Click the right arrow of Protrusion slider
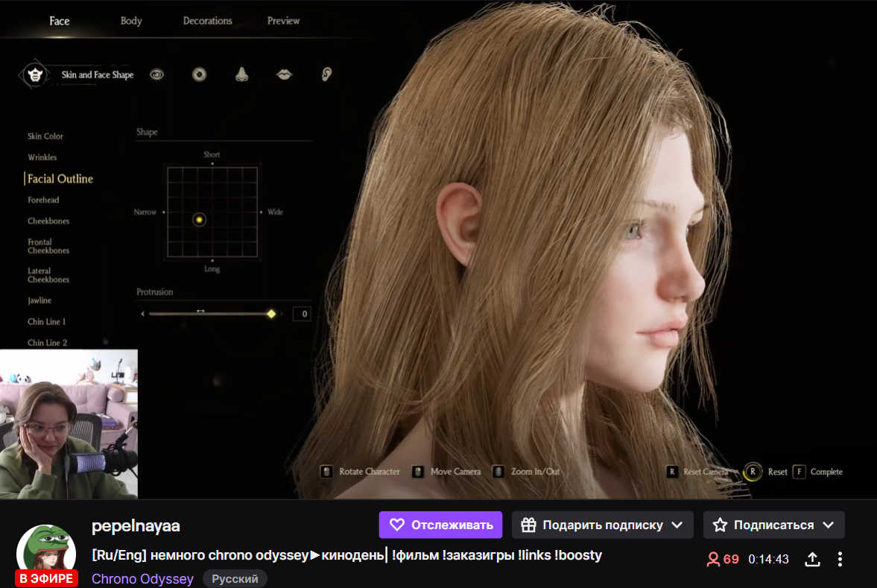This screenshot has height=588, width=877. (282, 314)
